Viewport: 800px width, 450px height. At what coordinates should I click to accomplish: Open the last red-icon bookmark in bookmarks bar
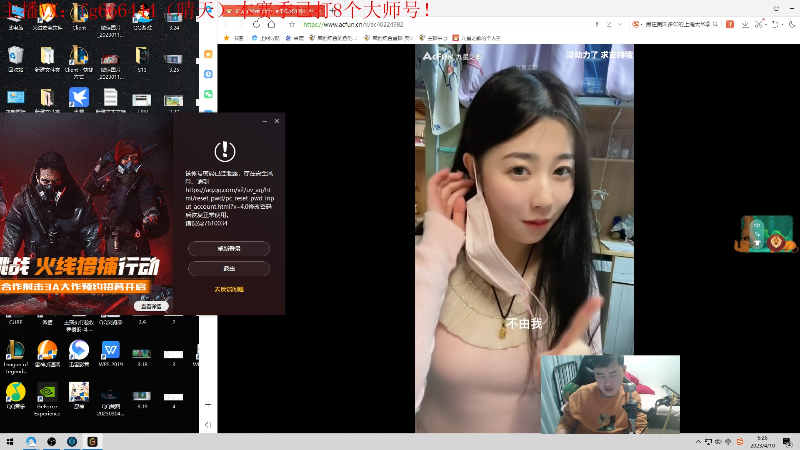[477, 38]
